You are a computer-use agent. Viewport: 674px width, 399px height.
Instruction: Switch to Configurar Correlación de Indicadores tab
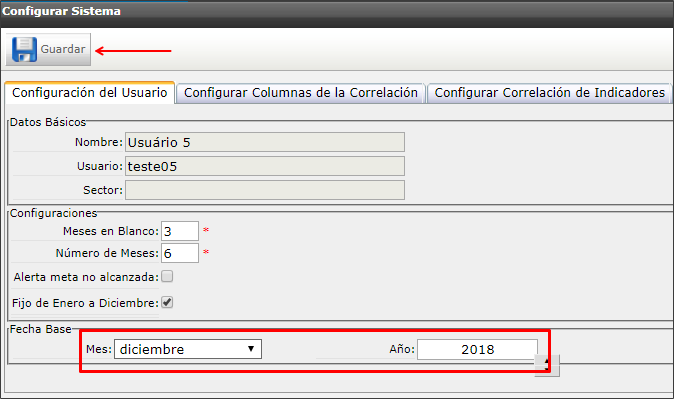click(549, 93)
